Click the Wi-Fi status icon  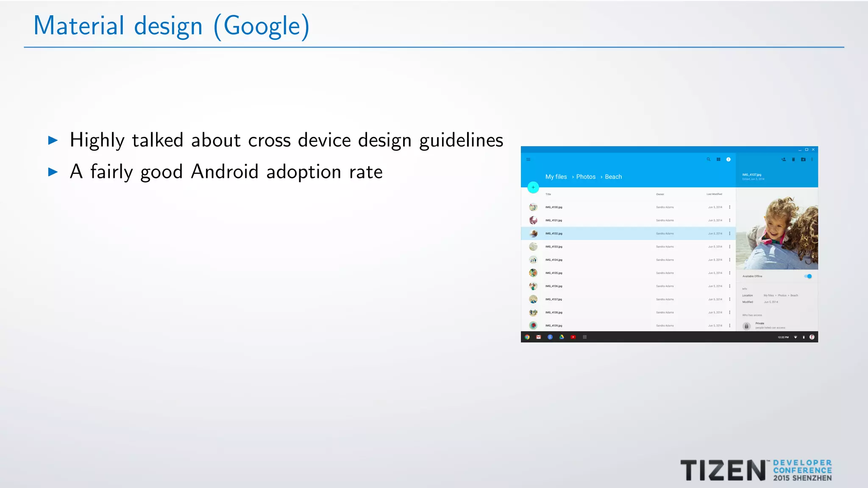point(796,337)
